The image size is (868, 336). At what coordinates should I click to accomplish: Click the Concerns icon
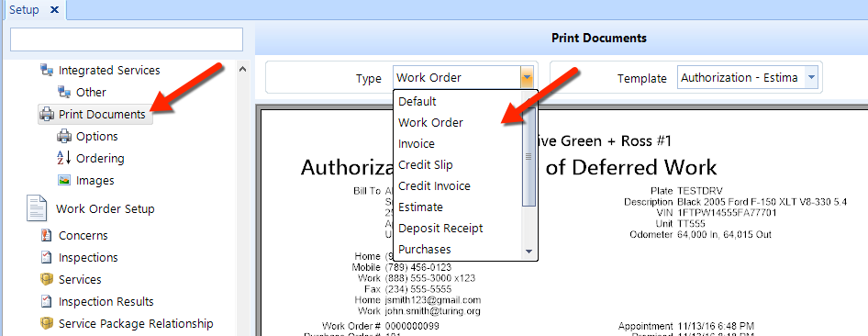click(x=47, y=235)
